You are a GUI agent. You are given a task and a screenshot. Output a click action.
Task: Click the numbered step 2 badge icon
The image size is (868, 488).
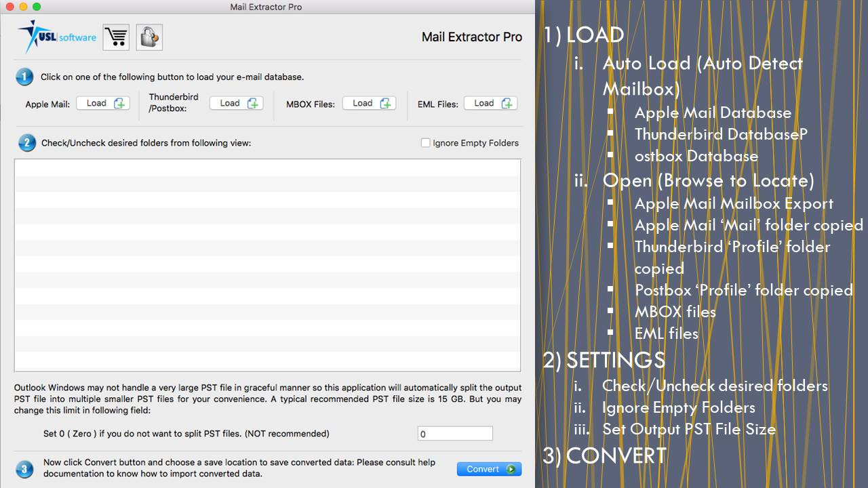(24, 142)
